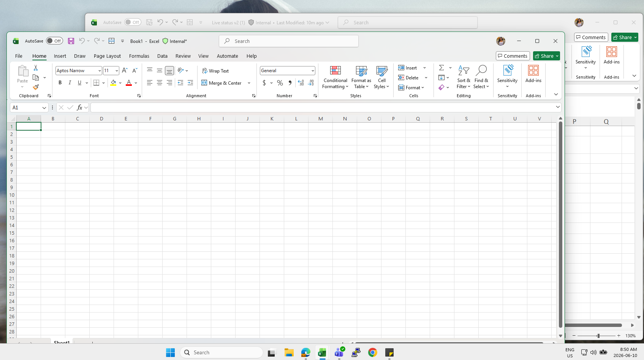Open the font size dropdown
The image size is (644, 360).
tap(117, 71)
